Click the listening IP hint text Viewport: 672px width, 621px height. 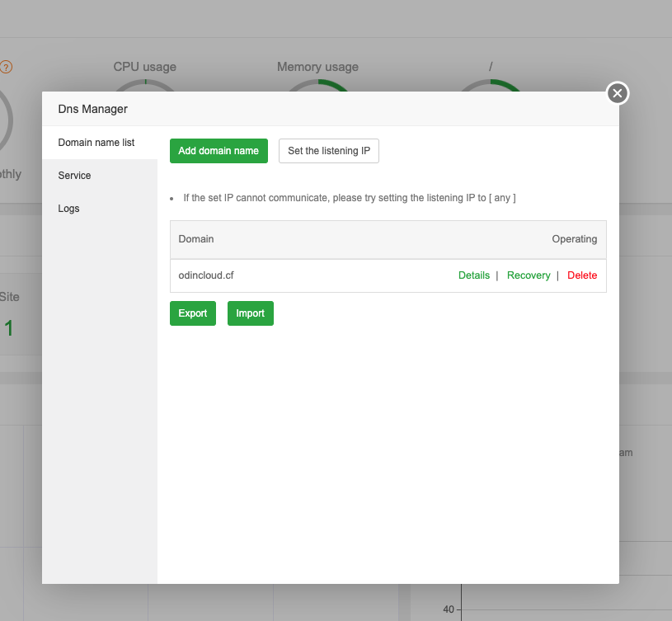350,198
